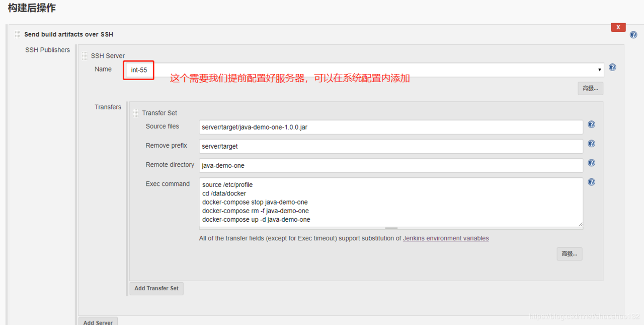Show help for Remote directory field
Image resolution: width=644 pixels, height=325 pixels.
(x=592, y=163)
